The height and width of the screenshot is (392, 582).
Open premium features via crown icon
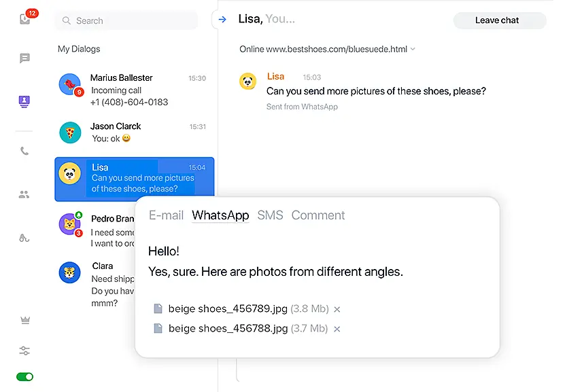pos(24,319)
